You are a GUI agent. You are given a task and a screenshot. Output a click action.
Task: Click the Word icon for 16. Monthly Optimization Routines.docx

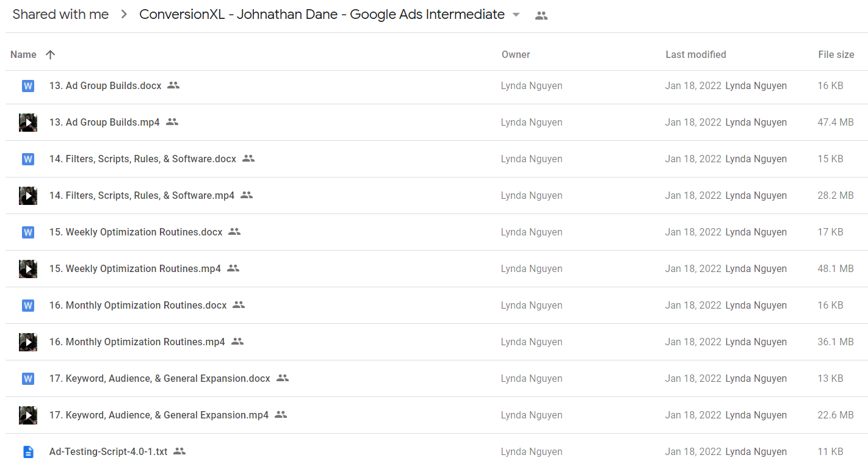[x=28, y=306]
